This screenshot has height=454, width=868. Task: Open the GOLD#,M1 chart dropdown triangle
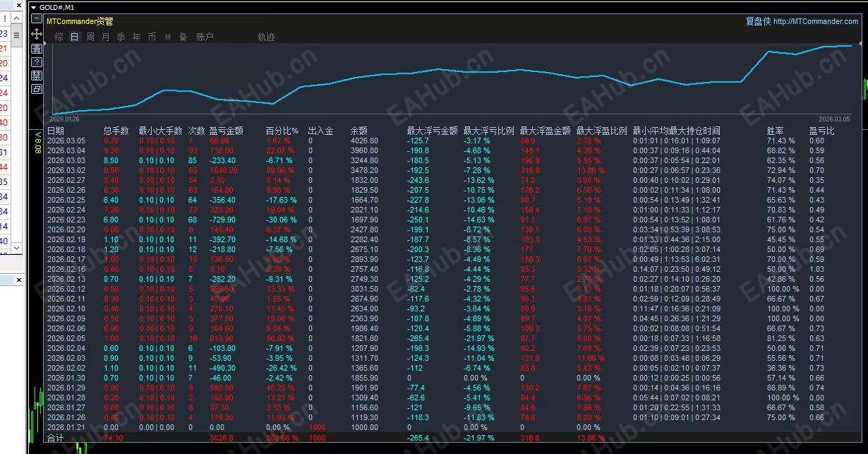34,6
